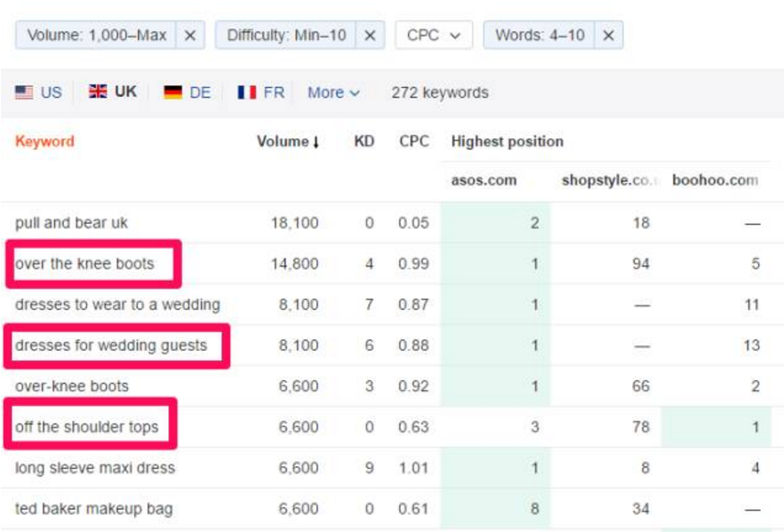
Task: Click the boohoo.com column header
Action: 715,180
